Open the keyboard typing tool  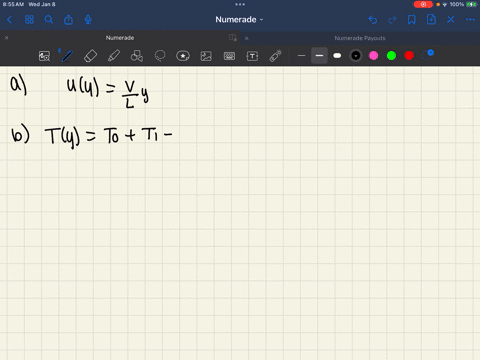click(229, 56)
